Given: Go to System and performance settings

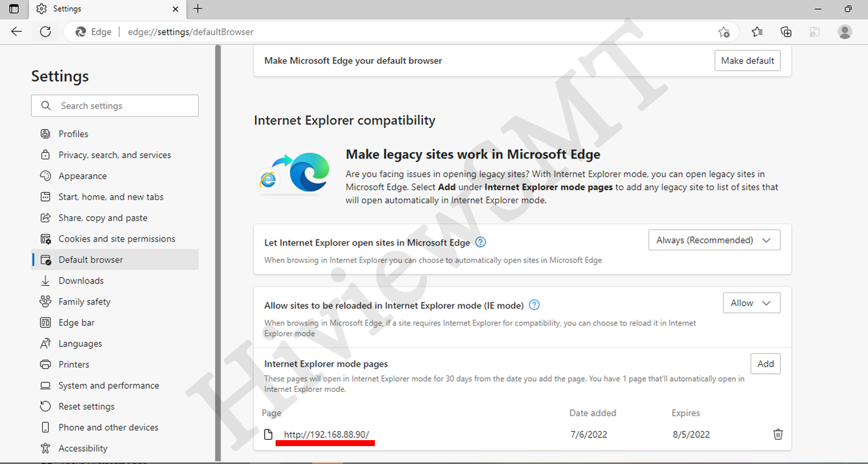Looking at the screenshot, I should [x=108, y=385].
